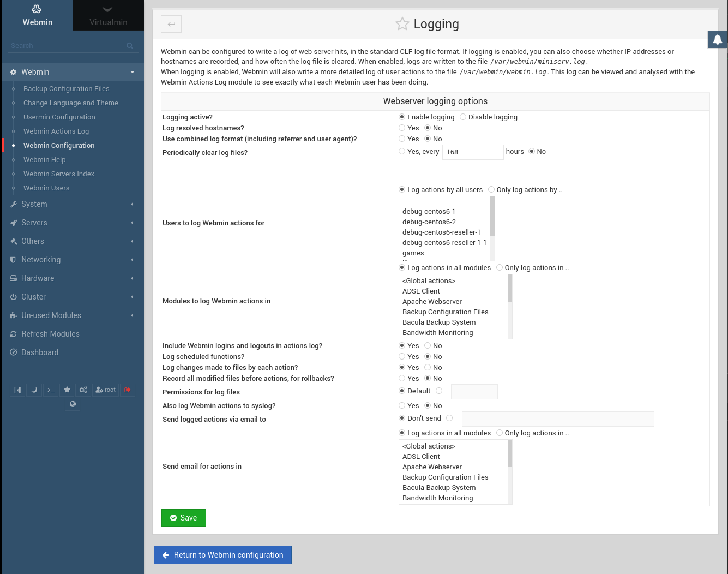Change language via the globe icon

pos(72,404)
